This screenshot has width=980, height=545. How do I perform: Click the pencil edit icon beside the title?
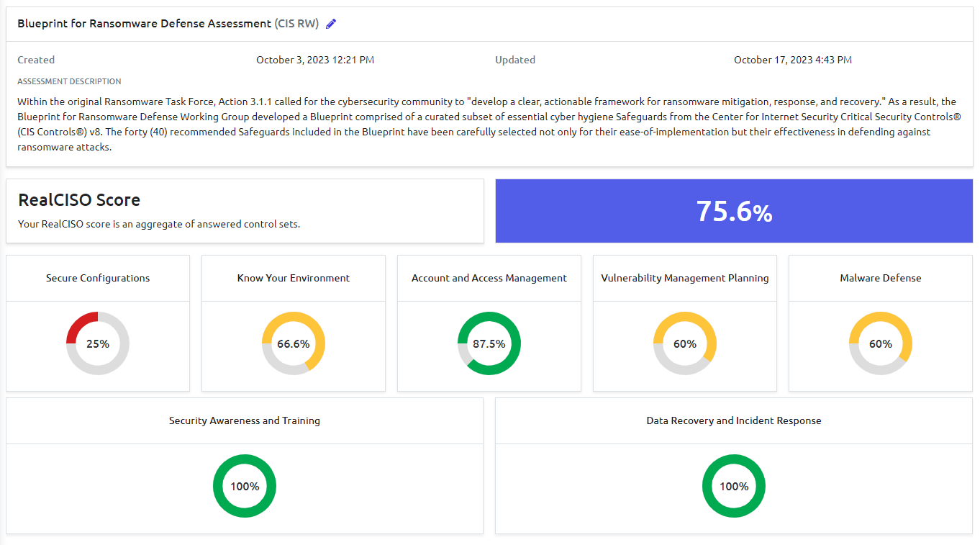(x=331, y=24)
